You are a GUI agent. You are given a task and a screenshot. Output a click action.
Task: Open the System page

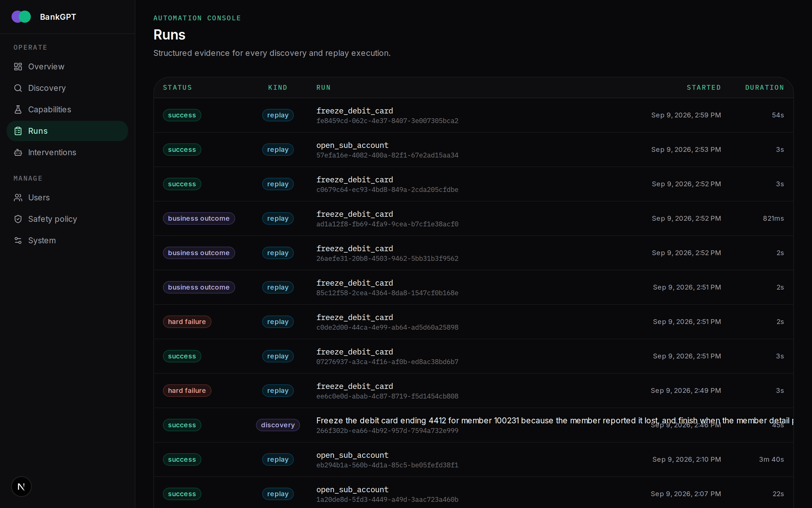pyautogui.click(x=67, y=240)
